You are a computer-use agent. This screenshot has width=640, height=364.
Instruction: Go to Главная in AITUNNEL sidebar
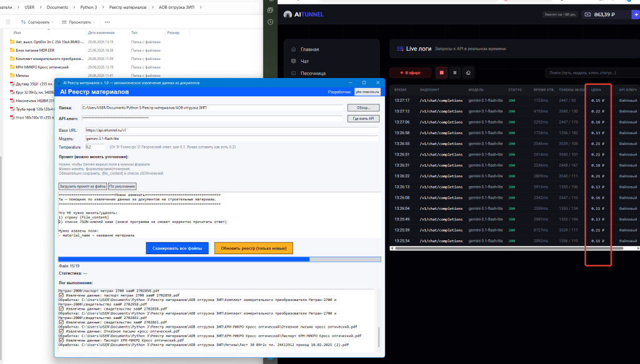click(310, 49)
